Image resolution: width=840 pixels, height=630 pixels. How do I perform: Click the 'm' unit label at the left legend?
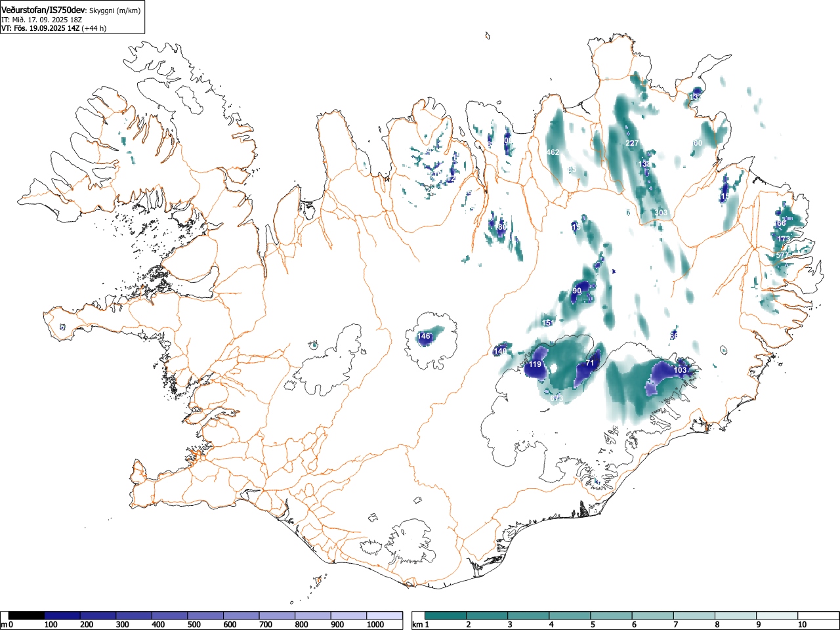pyautogui.click(x=4, y=625)
